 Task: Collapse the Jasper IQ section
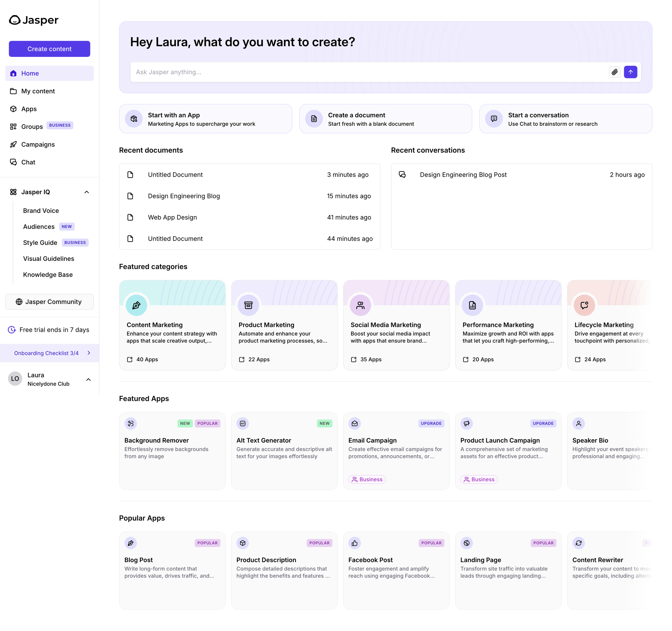(x=87, y=192)
